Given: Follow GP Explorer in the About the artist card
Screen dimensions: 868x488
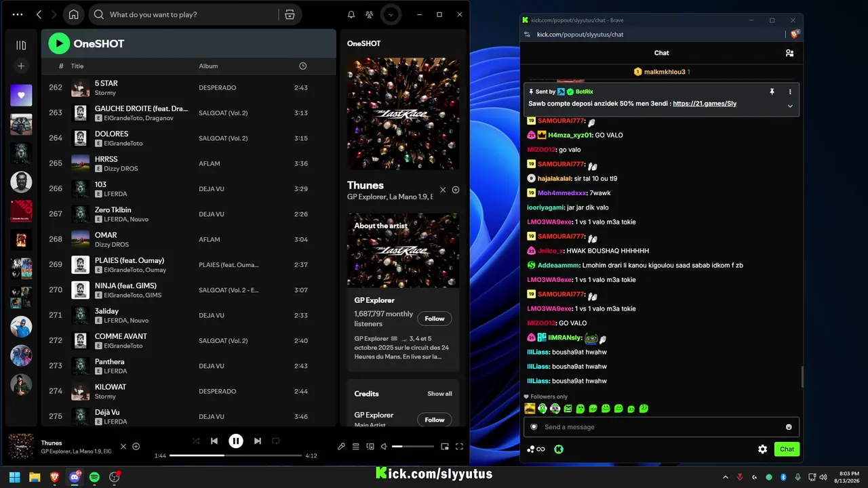Looking at the screenshot, I should click(x=435, y=319).
